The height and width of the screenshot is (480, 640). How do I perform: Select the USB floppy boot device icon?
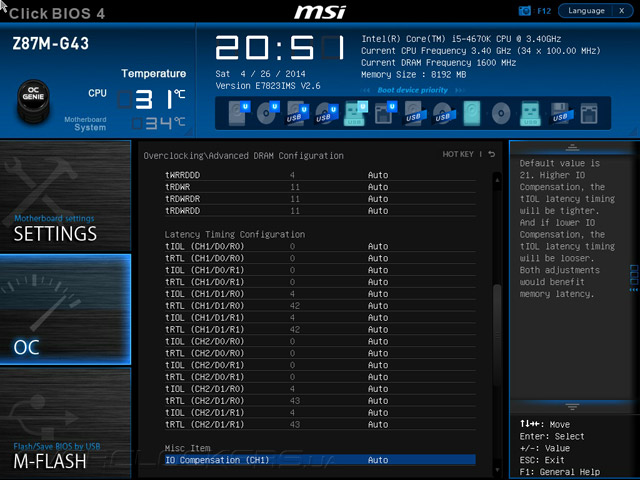coord(561,113)
